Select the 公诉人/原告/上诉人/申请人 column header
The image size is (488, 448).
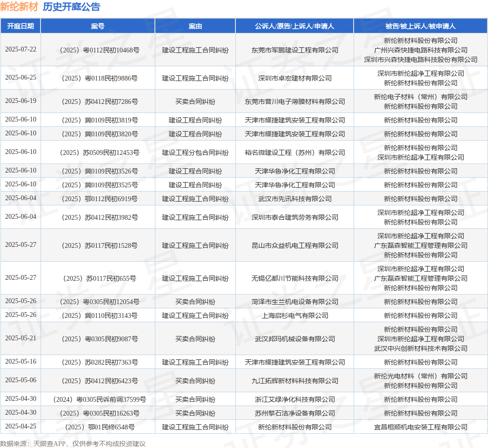coord(295,26)
